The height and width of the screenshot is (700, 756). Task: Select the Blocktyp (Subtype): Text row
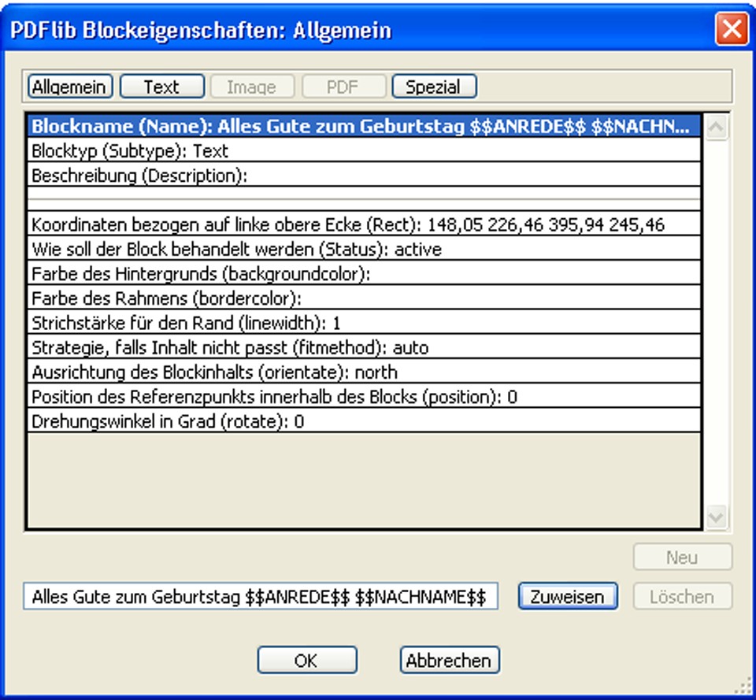click(x=364, y=150)
